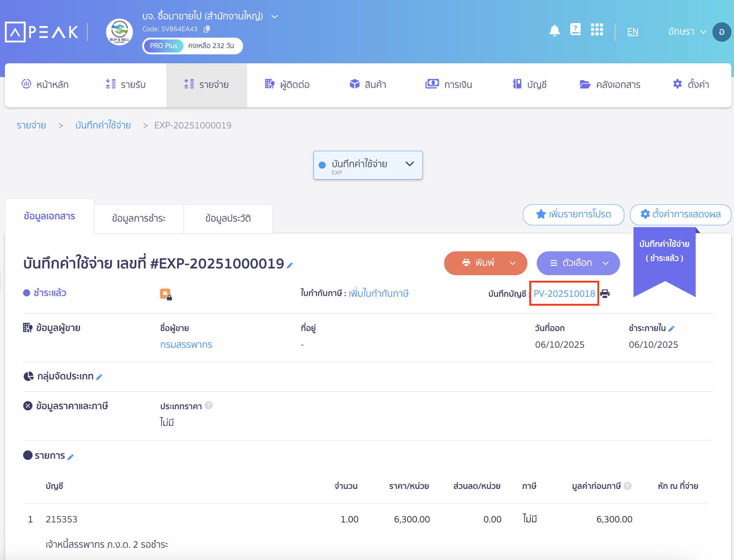
Task: Click the เพิ่มใบกำกับภาษี link
Action: click(379, 294)
